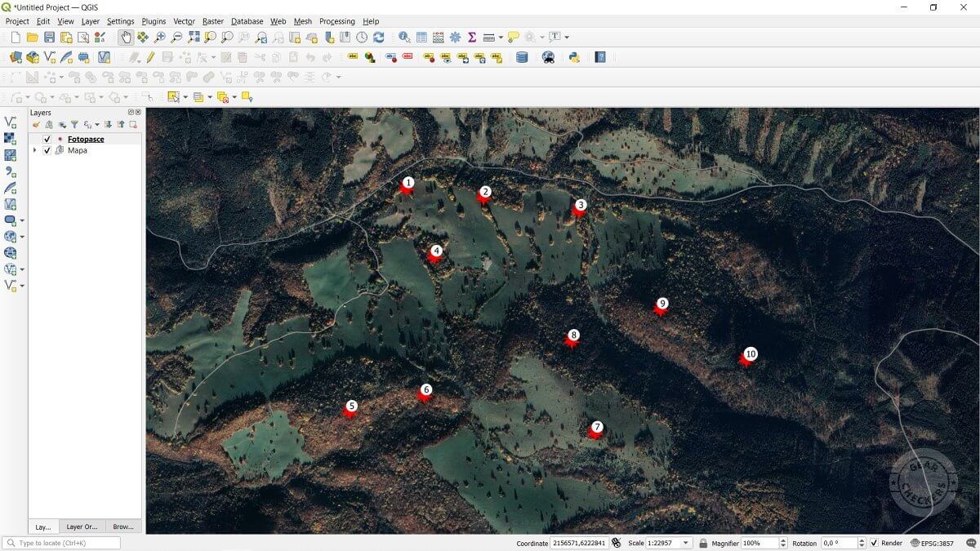Viewport: 980px width, 551px height.
Task: Toggle the Fotopasce layer visibility checkbox
Action: 47,140
